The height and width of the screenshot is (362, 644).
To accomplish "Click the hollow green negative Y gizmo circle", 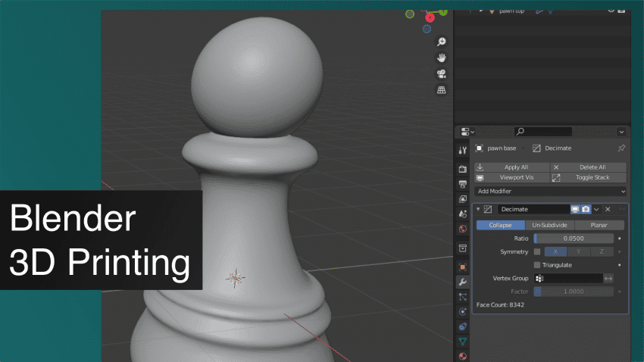I will pyautogui.click(x=409, y=14).
